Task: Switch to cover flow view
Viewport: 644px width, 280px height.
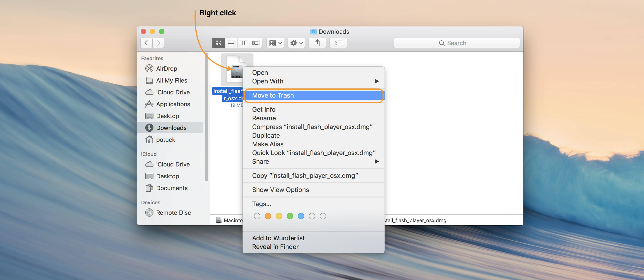Action: click(x=256, y=43)
